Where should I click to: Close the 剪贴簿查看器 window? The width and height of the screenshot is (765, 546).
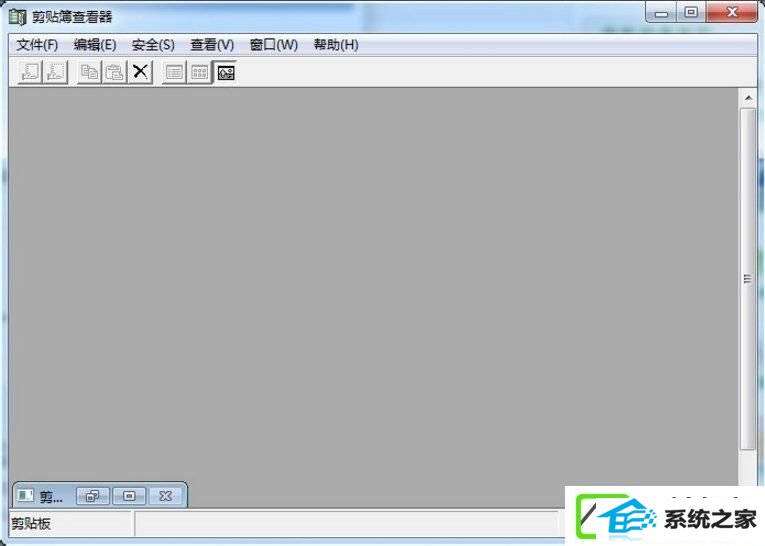(732, 13)
